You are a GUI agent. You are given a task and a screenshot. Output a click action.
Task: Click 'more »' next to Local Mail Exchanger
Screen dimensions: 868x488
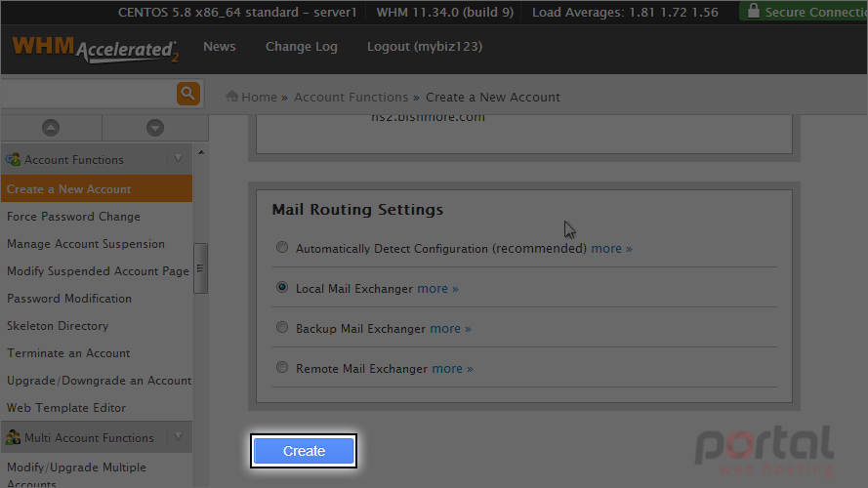437,288
